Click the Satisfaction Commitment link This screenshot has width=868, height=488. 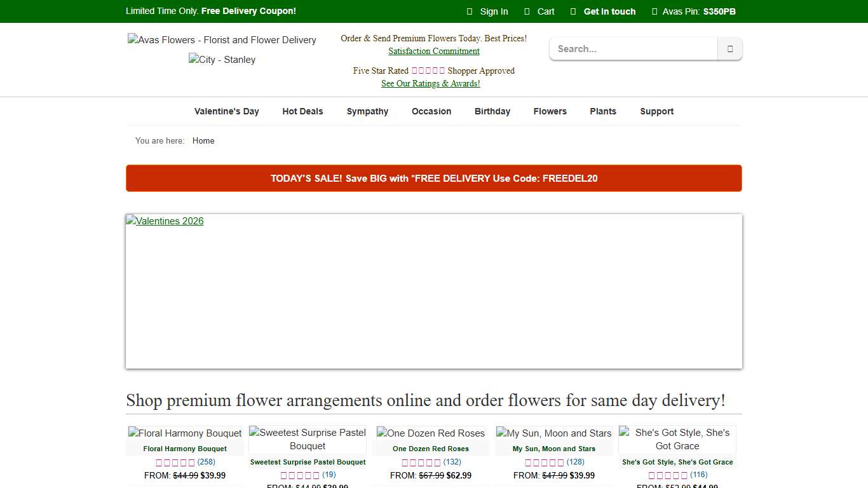click(x=434, y=51)
